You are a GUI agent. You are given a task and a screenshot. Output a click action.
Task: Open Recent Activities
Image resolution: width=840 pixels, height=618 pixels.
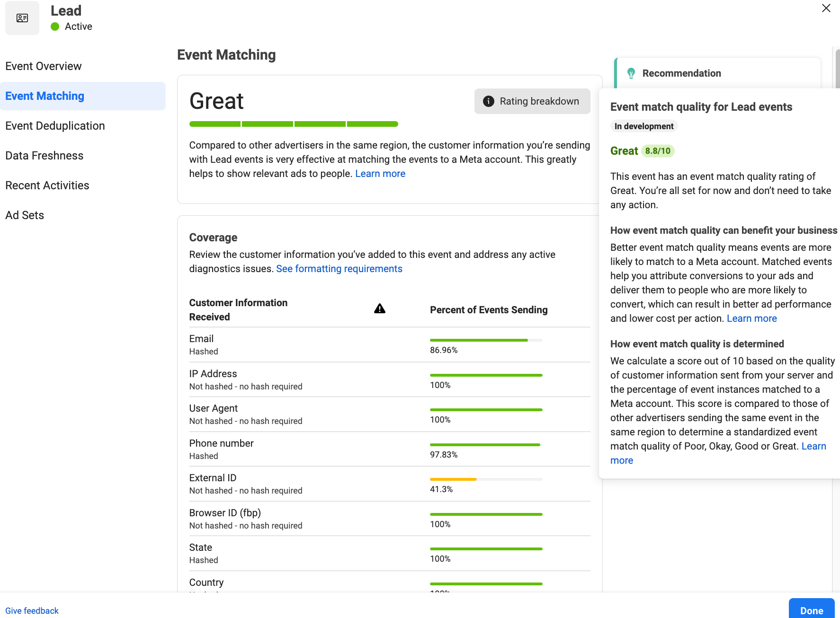(x=47, y=185)
